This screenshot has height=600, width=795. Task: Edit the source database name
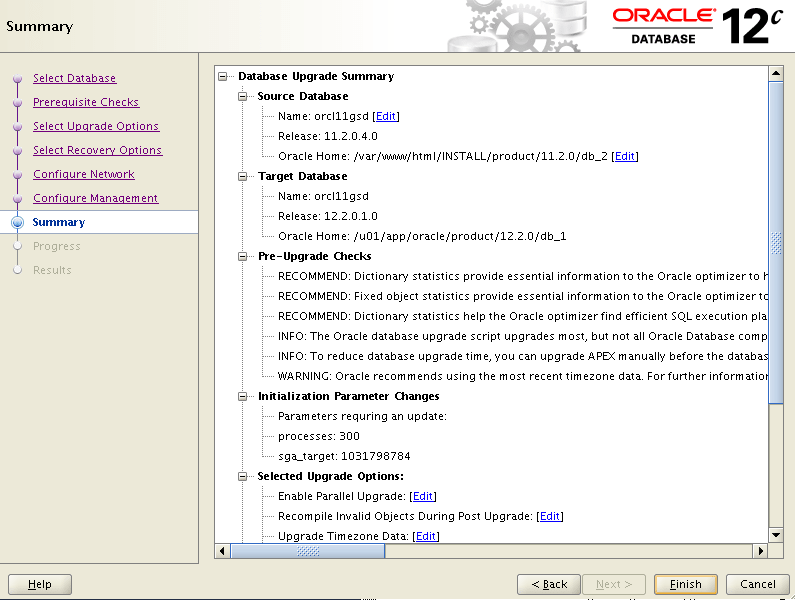(x=386, y=116)
